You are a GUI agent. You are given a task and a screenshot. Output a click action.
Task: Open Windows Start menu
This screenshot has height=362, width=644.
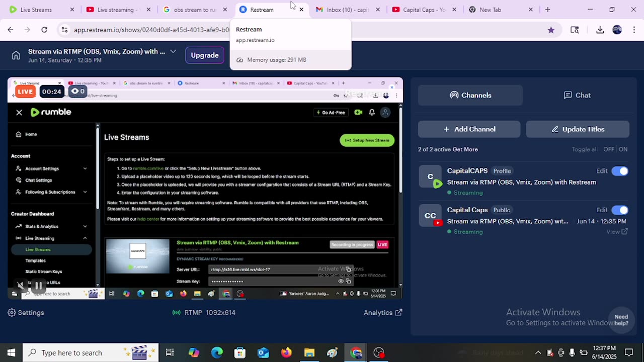11,352
